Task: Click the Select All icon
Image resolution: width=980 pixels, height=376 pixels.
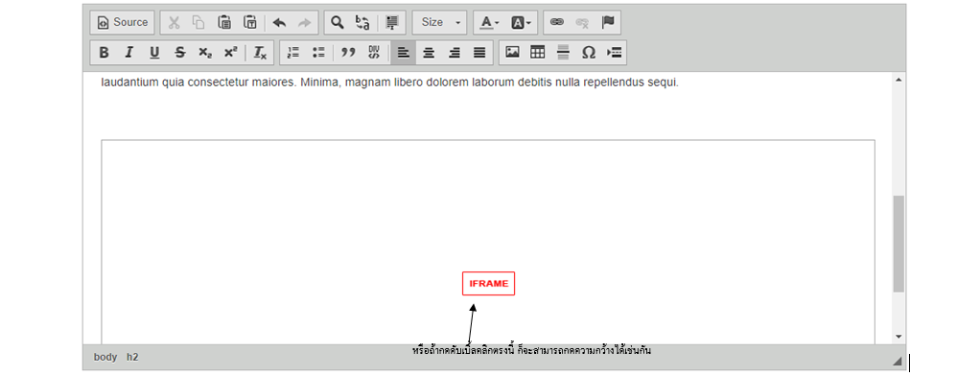Action: (392, 22)
